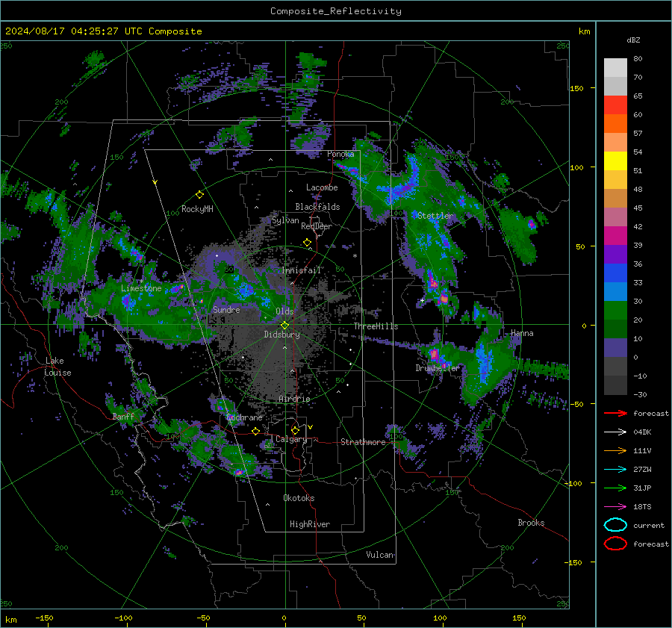Click the yellow radar-site diamond above Didsbury
Image resolution: width=672 pixels, height=628 pixels.
pyautogui.click(x=284, y=326)
